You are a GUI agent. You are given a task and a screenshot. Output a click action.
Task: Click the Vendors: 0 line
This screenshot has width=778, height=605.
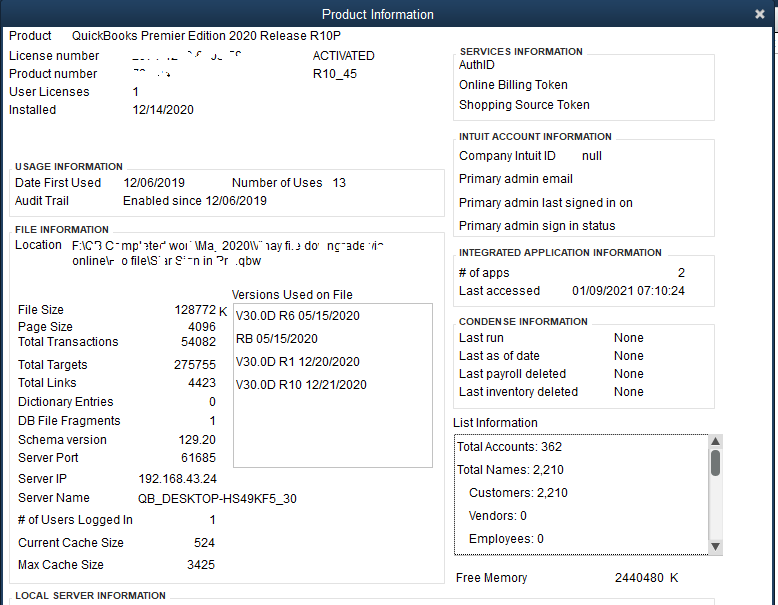[x=498, y=516]
